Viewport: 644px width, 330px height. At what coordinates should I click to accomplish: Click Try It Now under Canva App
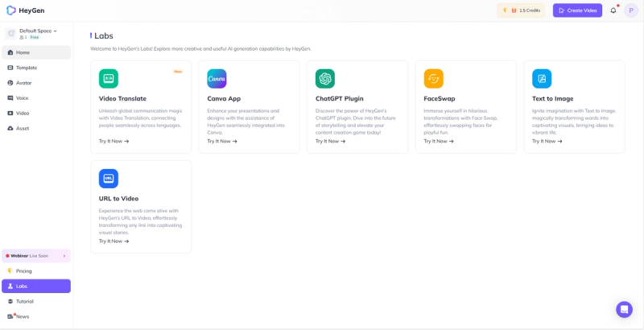click(x=222, y=141)
